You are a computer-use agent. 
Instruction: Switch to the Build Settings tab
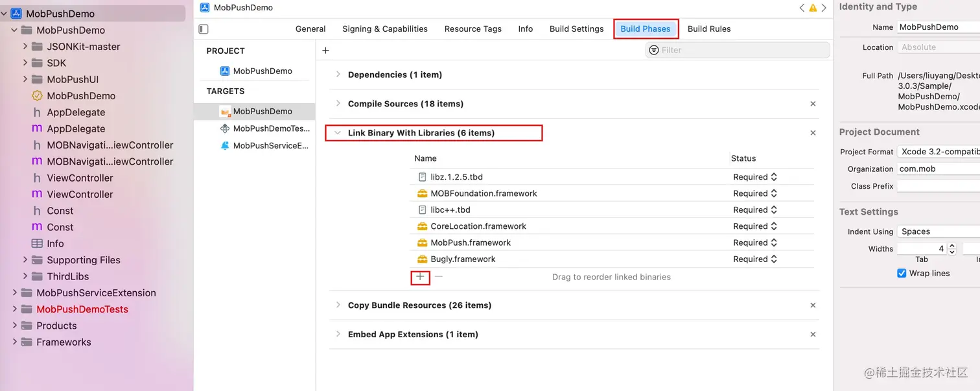(577, 29)
